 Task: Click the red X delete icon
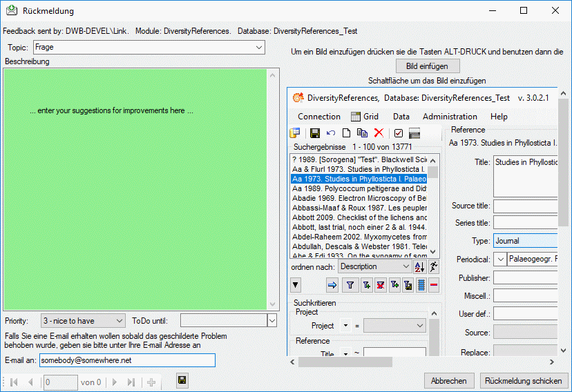379,133
